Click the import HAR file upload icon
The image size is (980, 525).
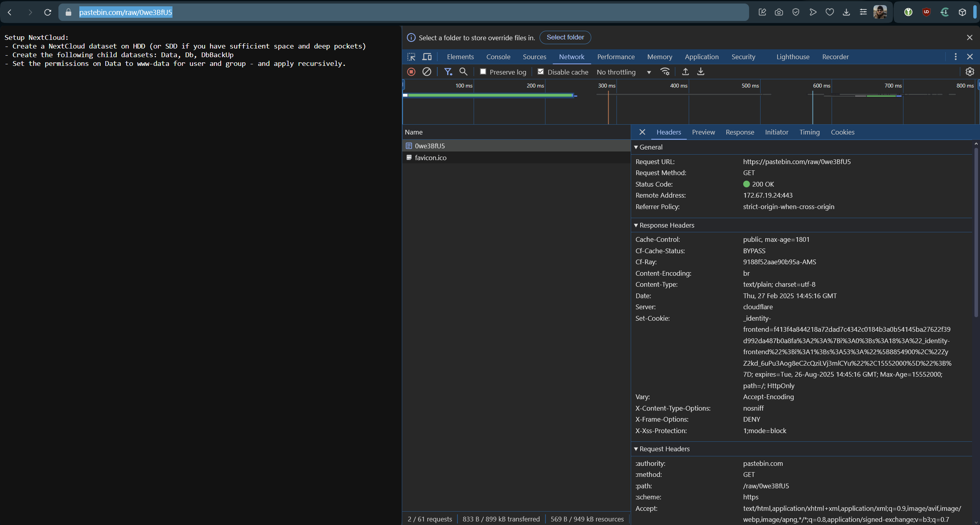686,72
